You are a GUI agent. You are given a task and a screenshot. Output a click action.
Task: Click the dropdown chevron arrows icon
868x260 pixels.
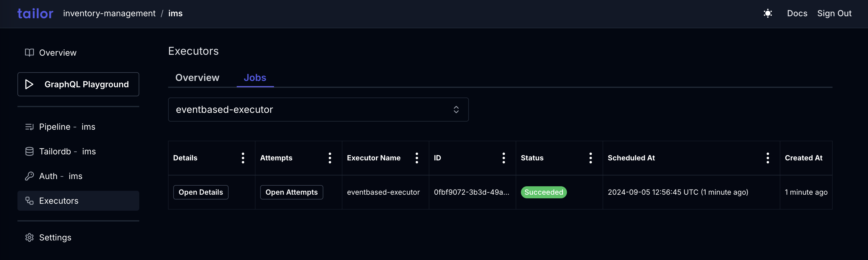pyautogui.click(x=456, y=110)
